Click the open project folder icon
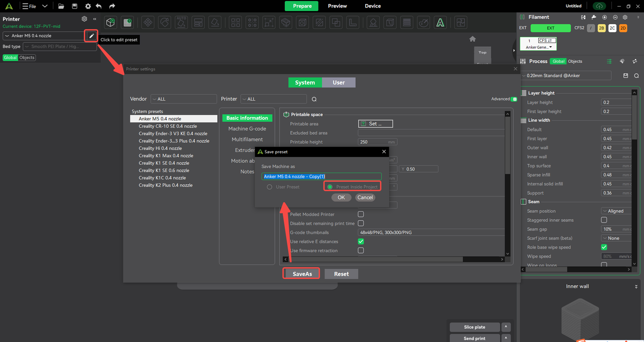 (61, 6)
